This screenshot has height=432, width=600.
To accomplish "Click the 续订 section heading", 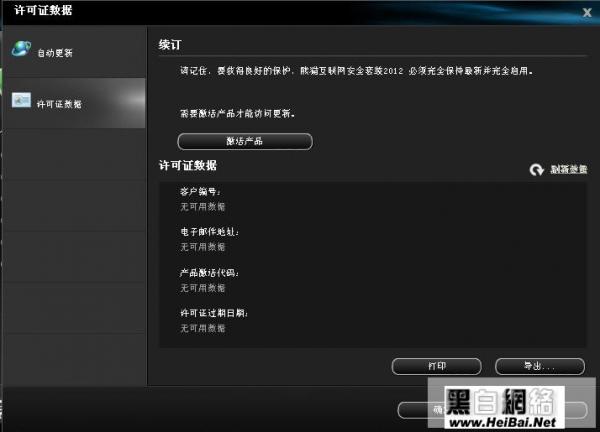I will 170,45.
